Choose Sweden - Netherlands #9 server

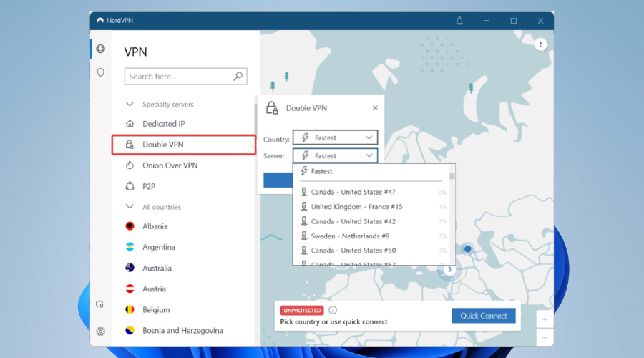click(349, 236)
